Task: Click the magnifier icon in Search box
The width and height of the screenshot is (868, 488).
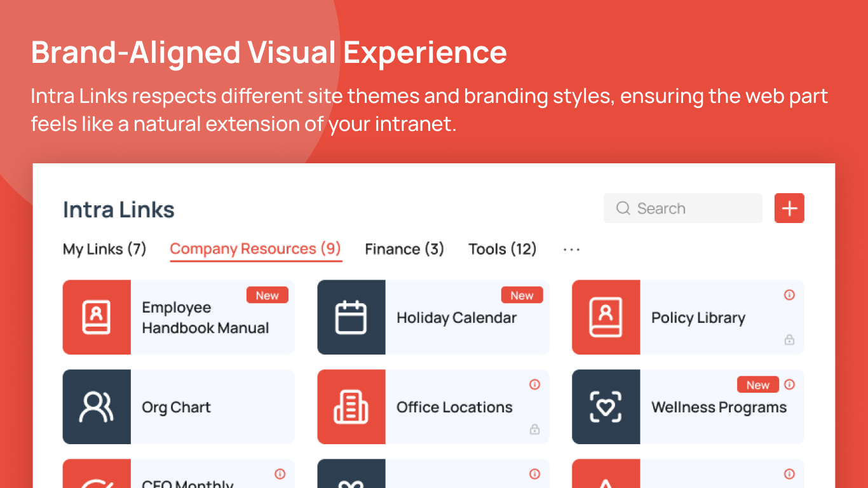Action: pyautogui.click(x=623, y=208)
